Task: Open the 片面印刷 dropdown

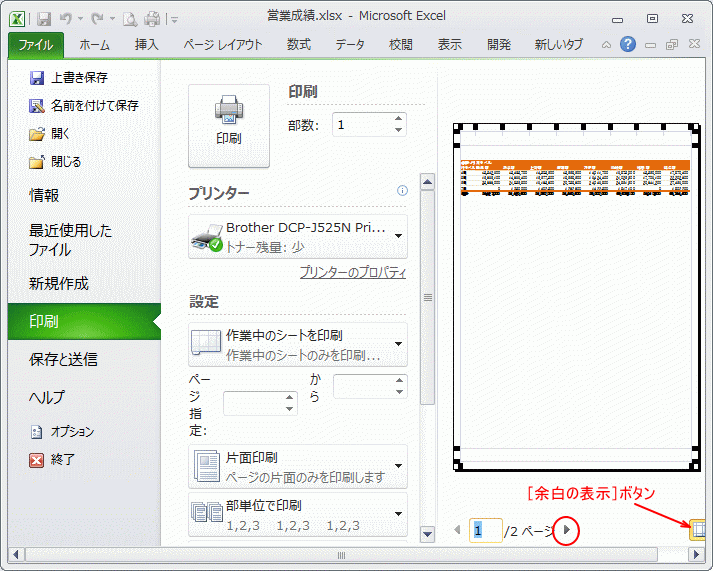Action: (x=298, y=467)
